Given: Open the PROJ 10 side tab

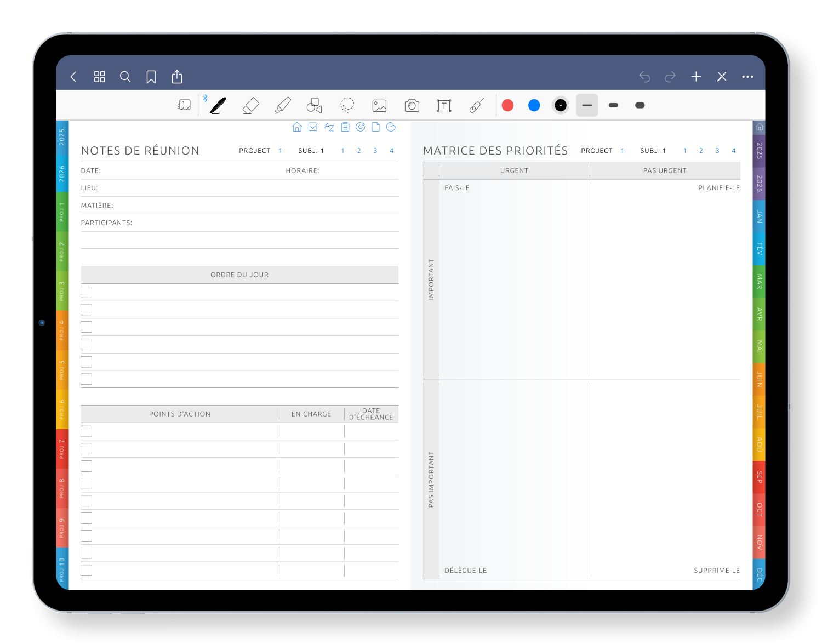Looking at the screenshot, I should (62, 569).
